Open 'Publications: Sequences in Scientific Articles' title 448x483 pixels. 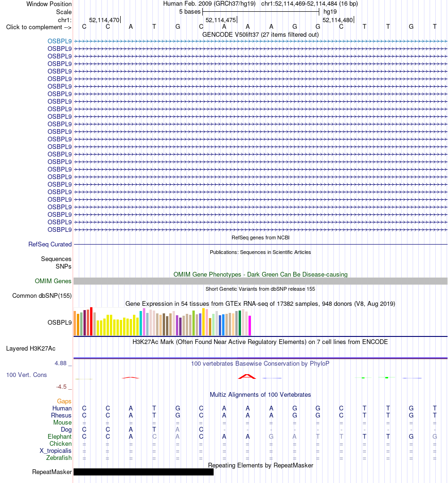[260, 252]
